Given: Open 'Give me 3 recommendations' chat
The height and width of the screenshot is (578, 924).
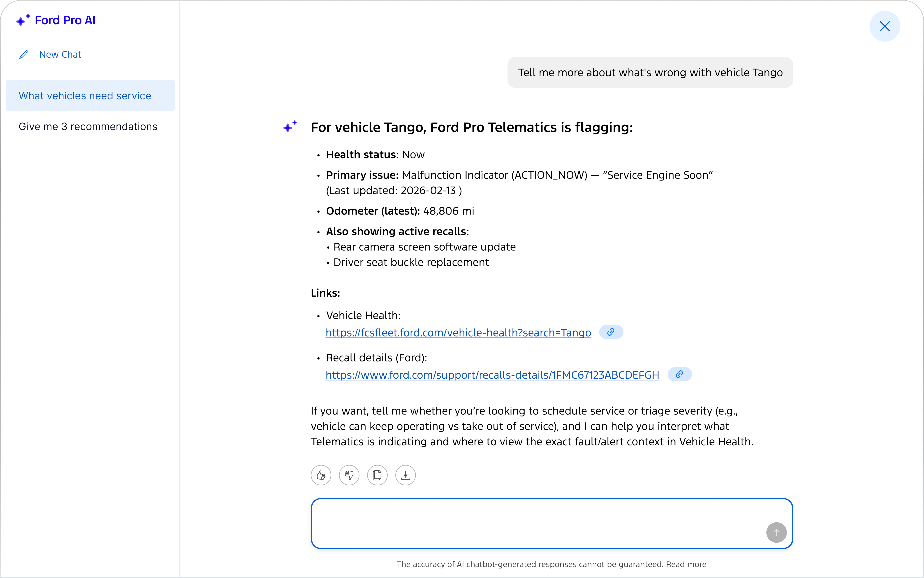Looking at the screenshot, I should pyautogui.click(x=88, y=127).
